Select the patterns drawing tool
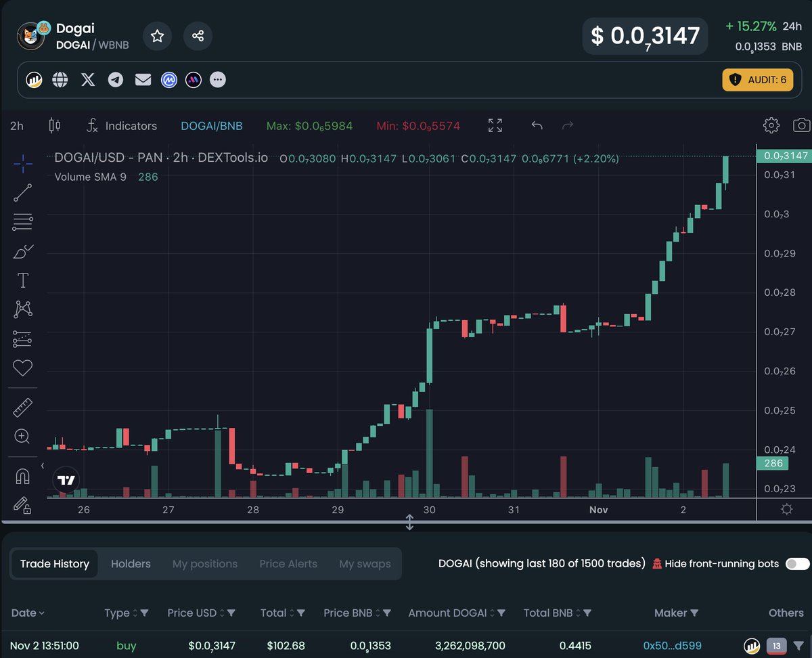 coord(22,309)
